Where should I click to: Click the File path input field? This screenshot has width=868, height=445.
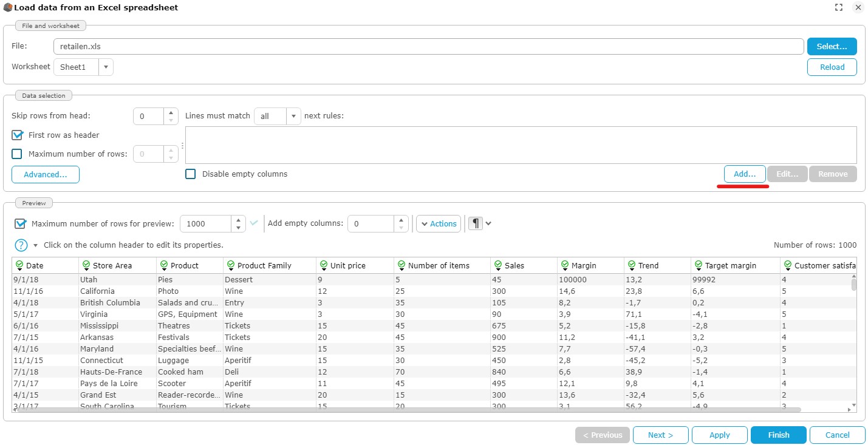tap(428, 47)
